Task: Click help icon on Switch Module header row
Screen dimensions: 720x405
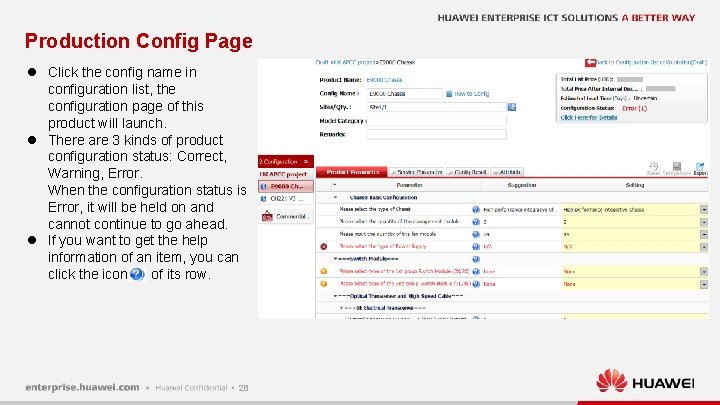Action: [x=476, y=259]
